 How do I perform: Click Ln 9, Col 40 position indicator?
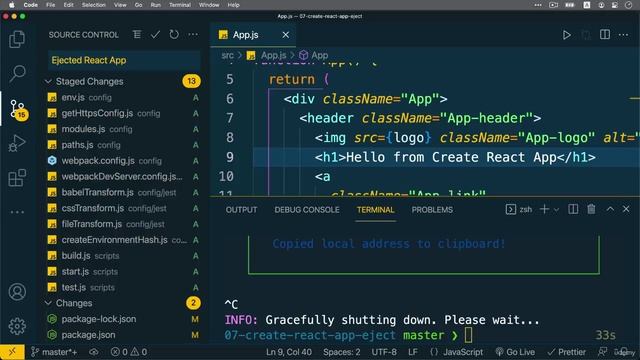point(289,352)
